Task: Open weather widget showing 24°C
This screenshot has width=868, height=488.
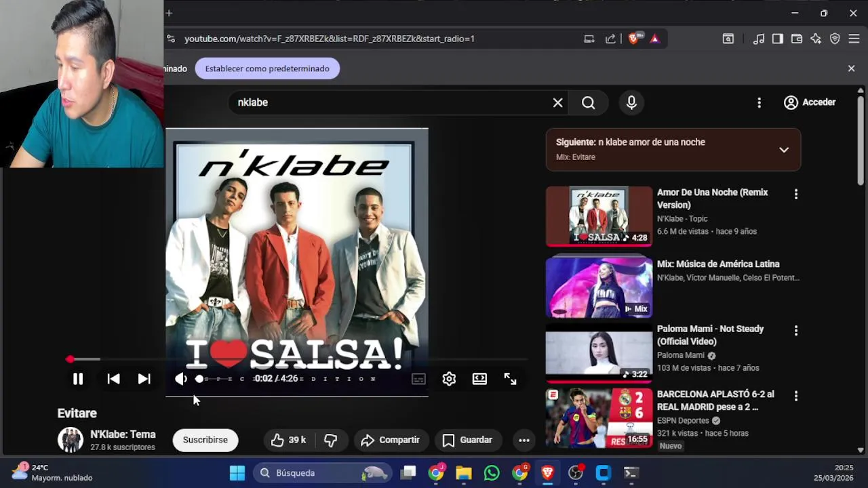Action: coord(52,472)
